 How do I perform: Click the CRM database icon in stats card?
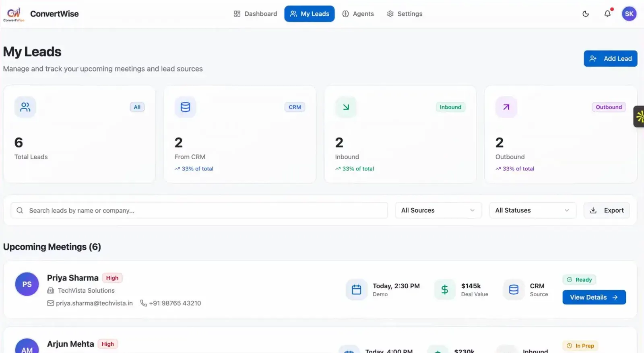coord(185,107)
